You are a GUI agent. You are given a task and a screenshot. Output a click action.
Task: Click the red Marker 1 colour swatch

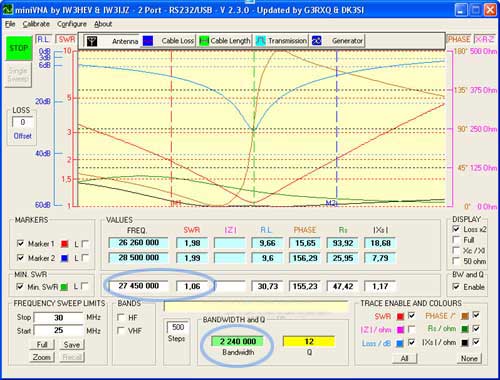pyautogui.click(x=65, y=244)
